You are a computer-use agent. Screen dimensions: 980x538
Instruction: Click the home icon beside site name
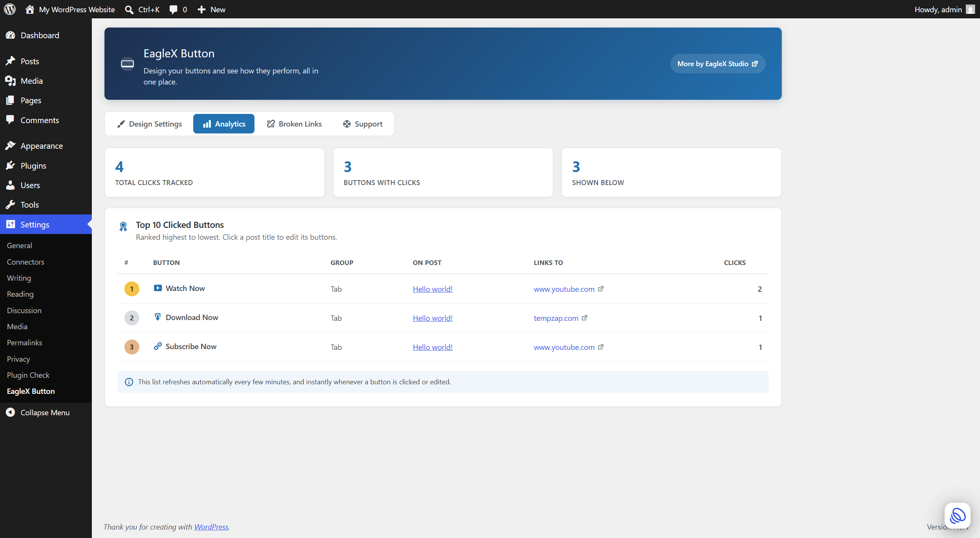(x=29, y=9)
